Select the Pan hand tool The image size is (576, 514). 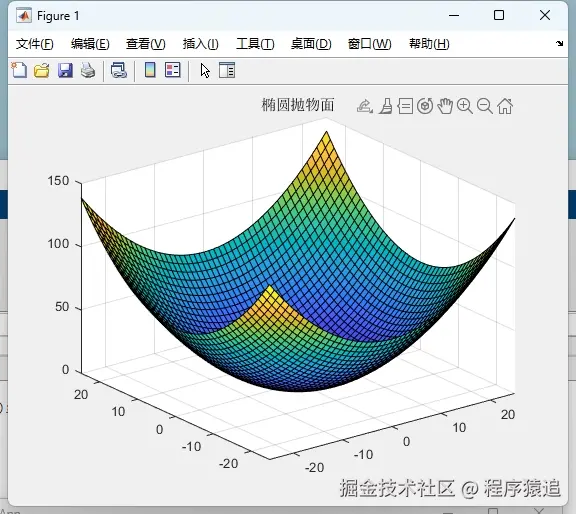(445, 106)
